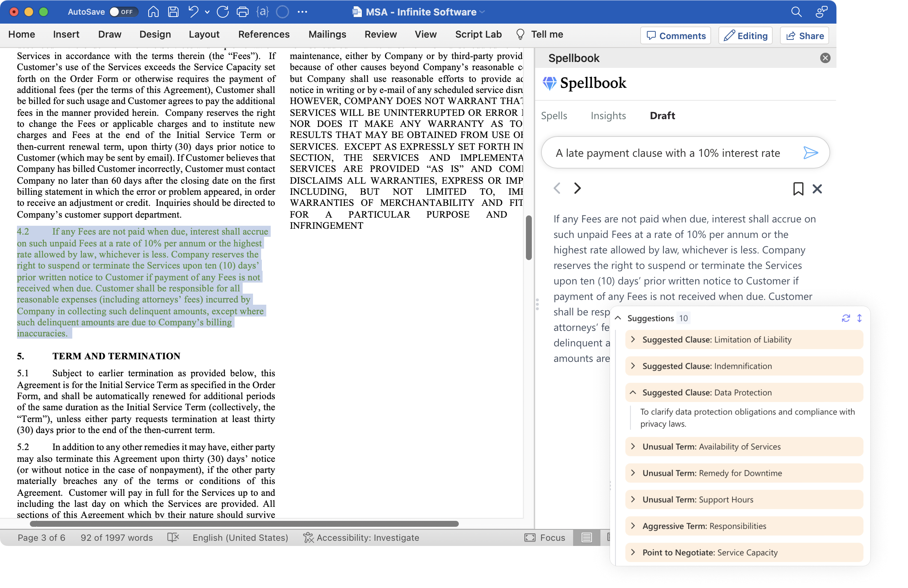The image size is (908, 588).
Task: Advance to the next Spellbook draft result
Action: [577, 188]
